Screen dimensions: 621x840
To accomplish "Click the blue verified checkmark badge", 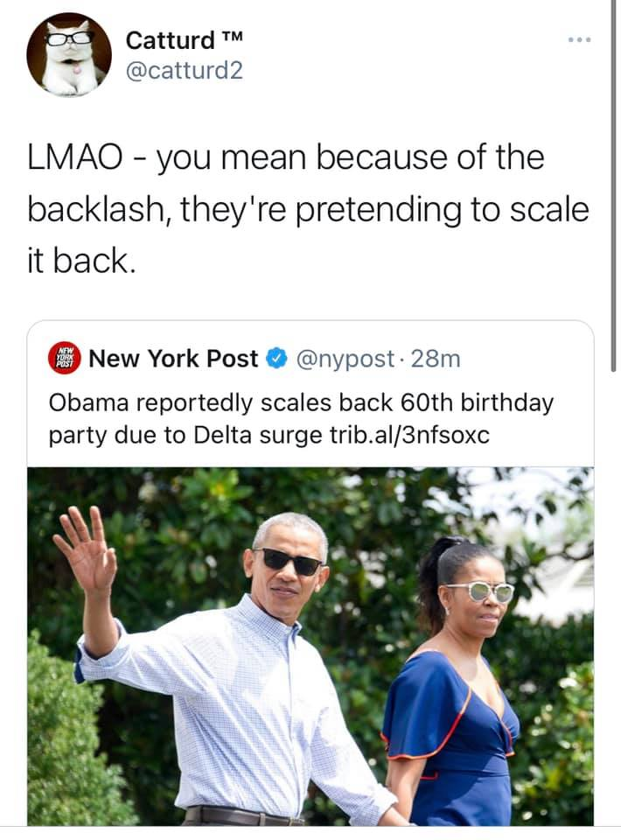I will (x=276, y=359).
